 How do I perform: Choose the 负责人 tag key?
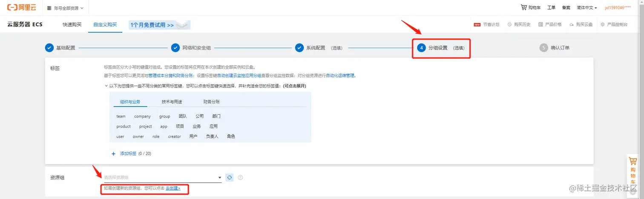pyautogui.click(x=212, y=137)
